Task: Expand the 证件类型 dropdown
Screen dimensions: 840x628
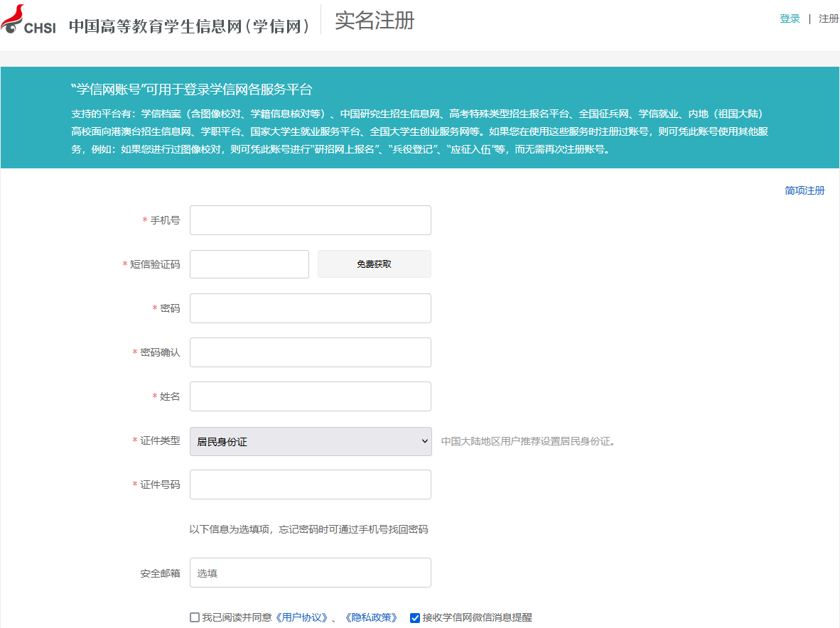Action: [310, 441]
